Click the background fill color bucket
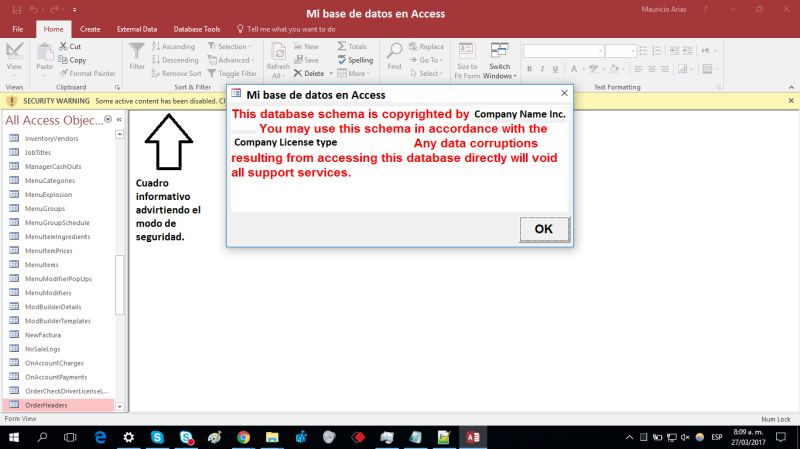Screen dimensions: 800x449 614,69
